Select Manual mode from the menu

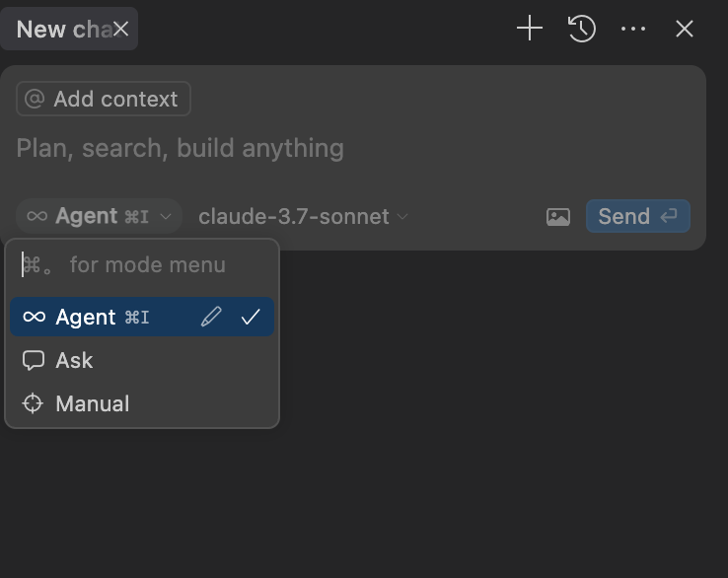pos(93,403)
